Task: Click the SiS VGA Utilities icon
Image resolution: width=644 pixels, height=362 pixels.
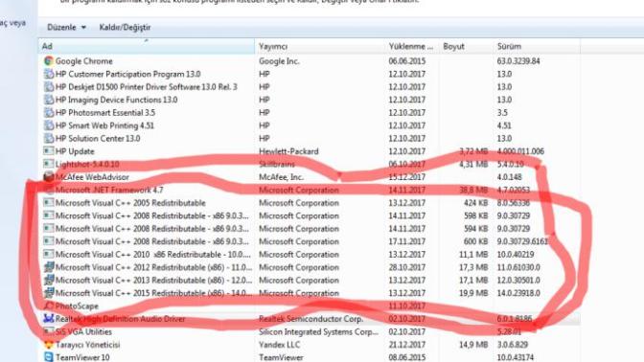Action: click(x=49, y=331)
